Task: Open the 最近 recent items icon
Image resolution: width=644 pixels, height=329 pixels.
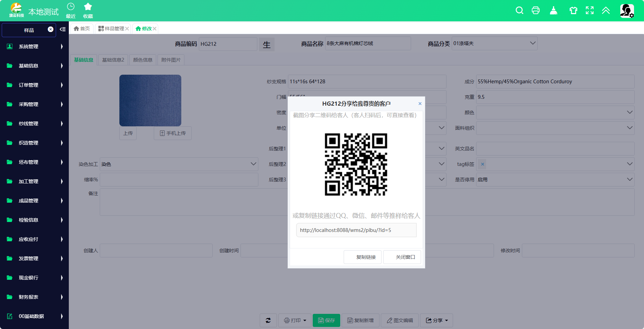Action: pyautogui.click(x=71, y=10)
